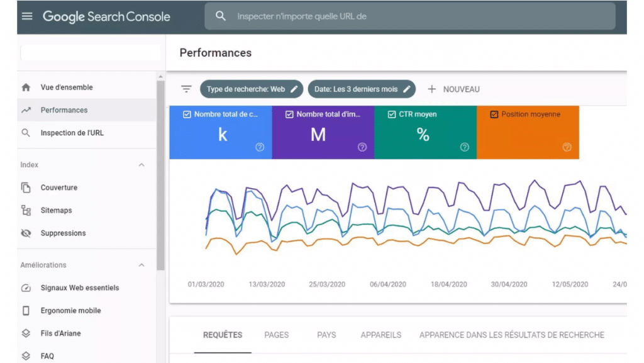644x363 pixels.
Task: Click the magnifier icon beside Inspection de l'URL
Action: pos(26,133)
